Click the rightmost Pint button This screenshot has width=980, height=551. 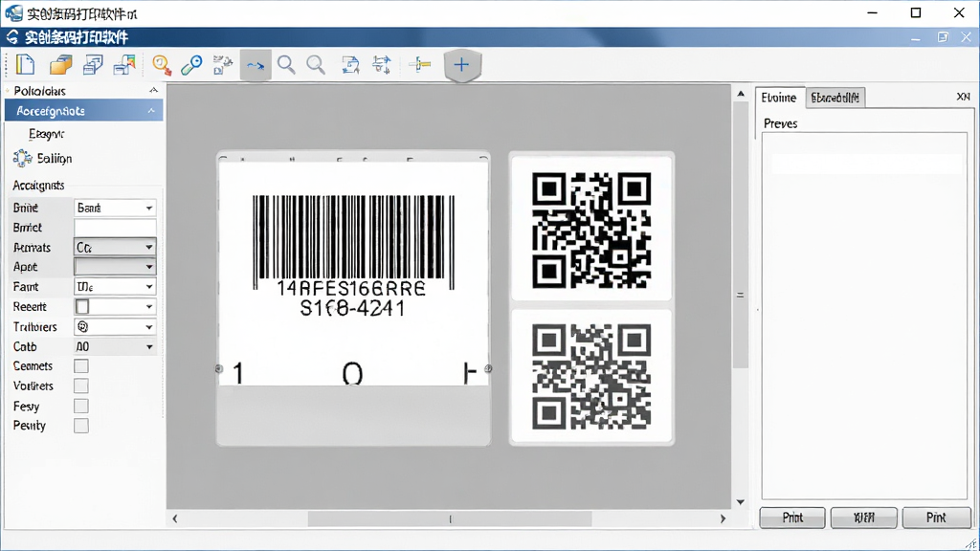click(936, 518)
